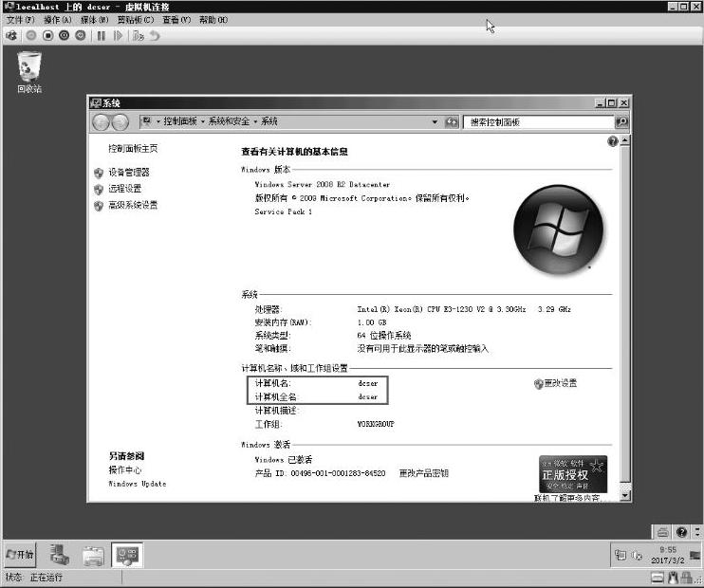Expand the arrow after 系统和安全 breadcrumb
Screen dimensions: 704x588
click(x=256, y=122)
